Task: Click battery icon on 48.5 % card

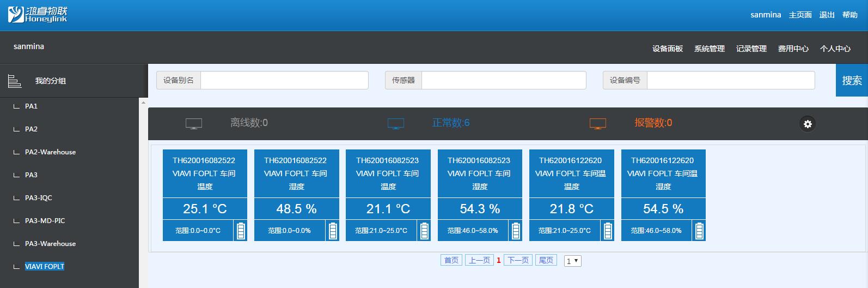Action: 333,231
